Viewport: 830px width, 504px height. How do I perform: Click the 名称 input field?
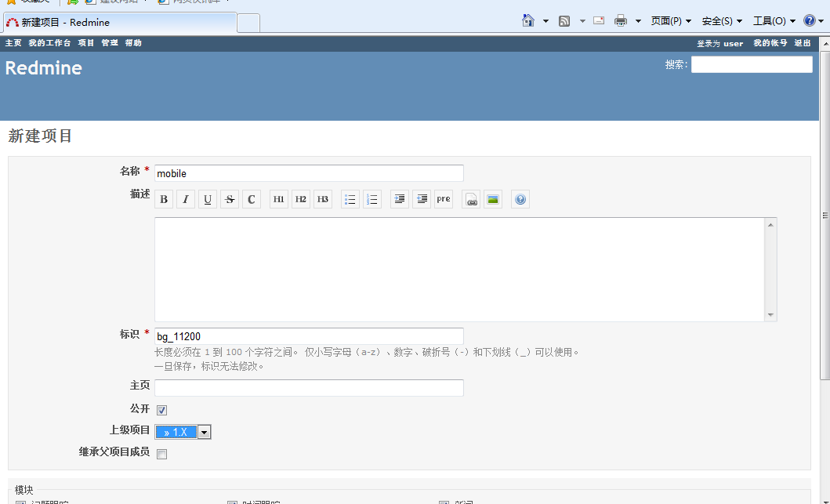click(x=309, y=173)
